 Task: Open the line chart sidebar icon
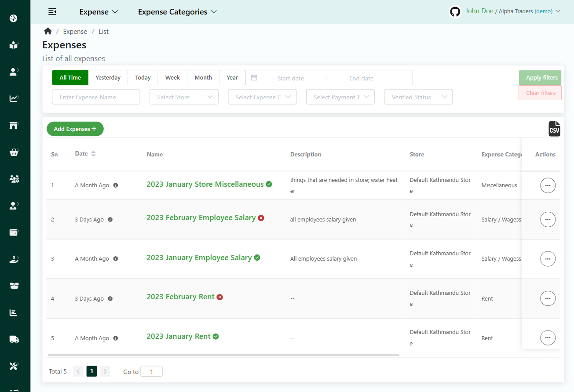point(14,98)
